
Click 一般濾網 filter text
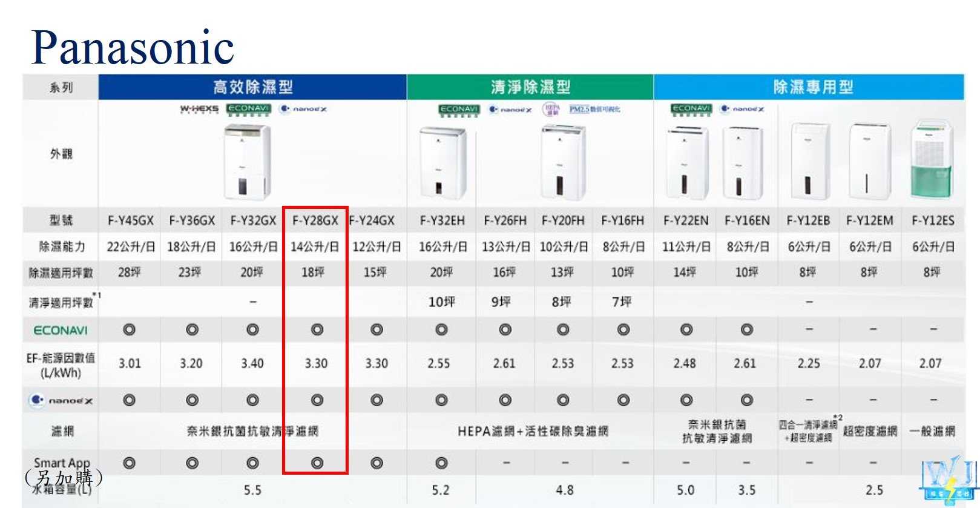coord(933,432)
